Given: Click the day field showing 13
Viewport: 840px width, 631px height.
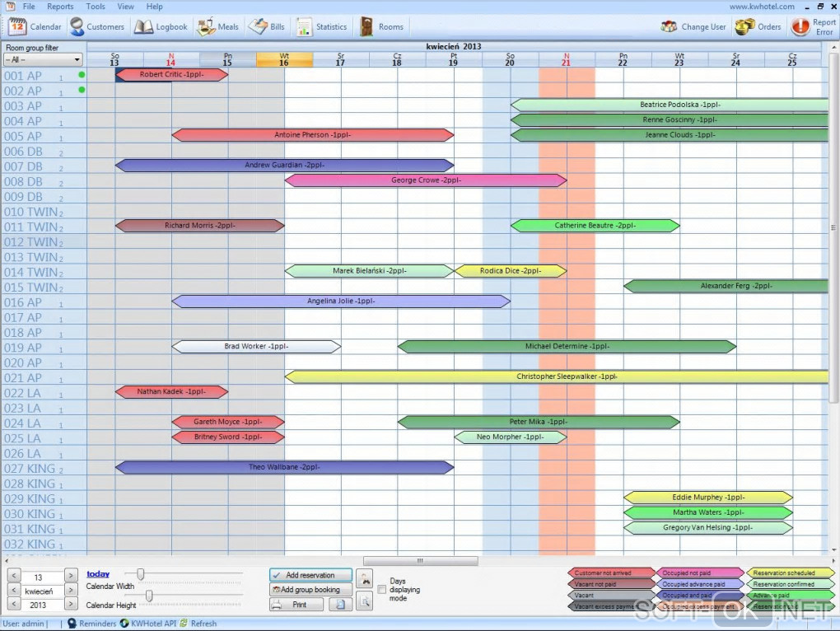Looking at the screenshot, I should pyautogui.click(x=42, y=577).
